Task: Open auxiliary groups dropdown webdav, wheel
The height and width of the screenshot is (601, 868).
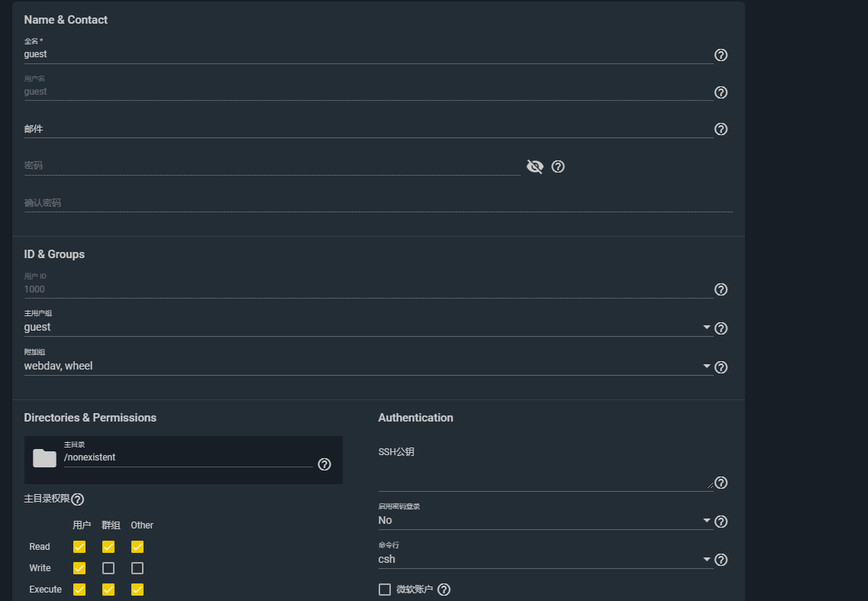Action: click(x=706, y=367)
